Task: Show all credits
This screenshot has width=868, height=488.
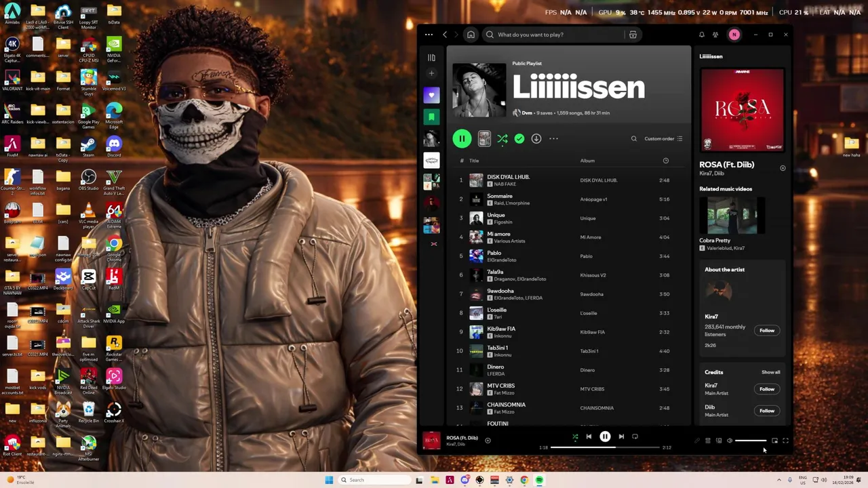Action: point(770,372)
